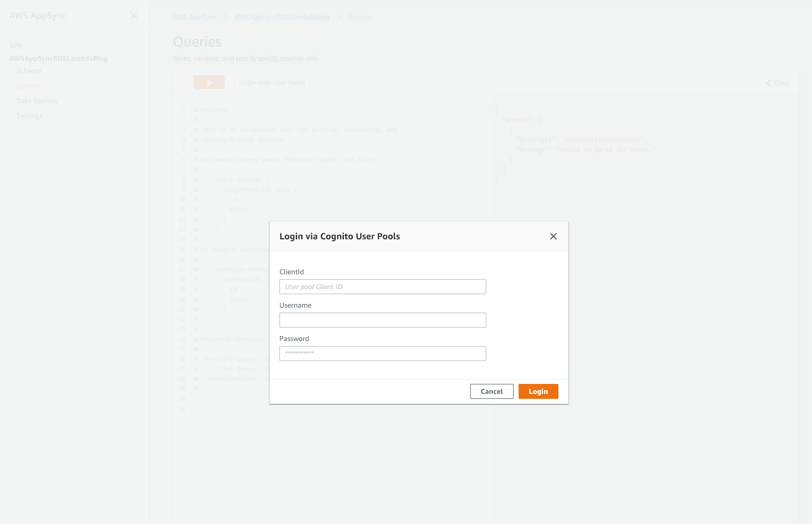Follow the AWSAppSyncRDSLambdaBlog breadcrumb link

coord(282,17)
